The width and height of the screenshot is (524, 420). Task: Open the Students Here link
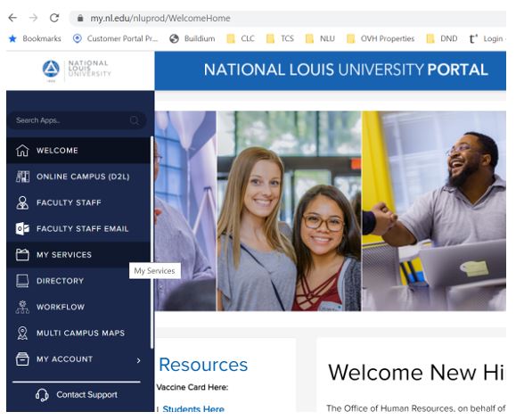[193, 409]
